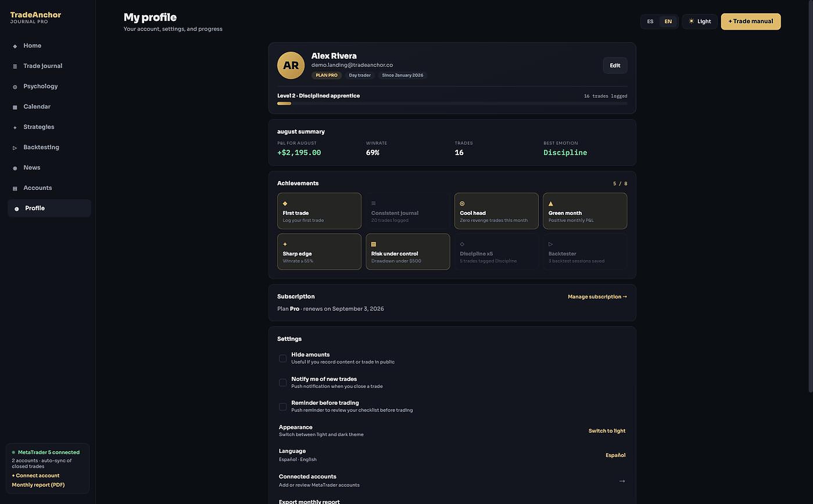Viewport: 813px width, 504px height.
Task: Toggle Light theme button in header
Action: tap(700, 21)
